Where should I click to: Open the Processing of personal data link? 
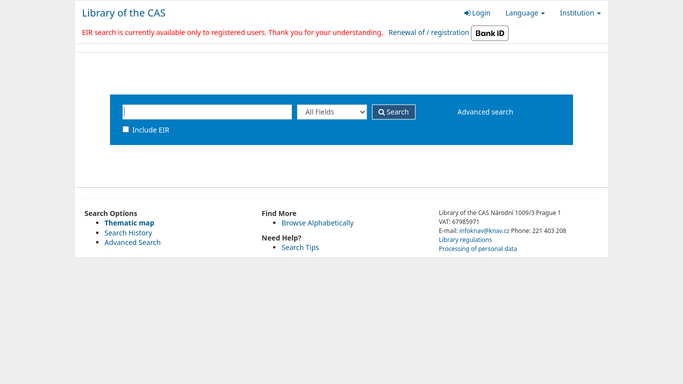click(478, 249)
